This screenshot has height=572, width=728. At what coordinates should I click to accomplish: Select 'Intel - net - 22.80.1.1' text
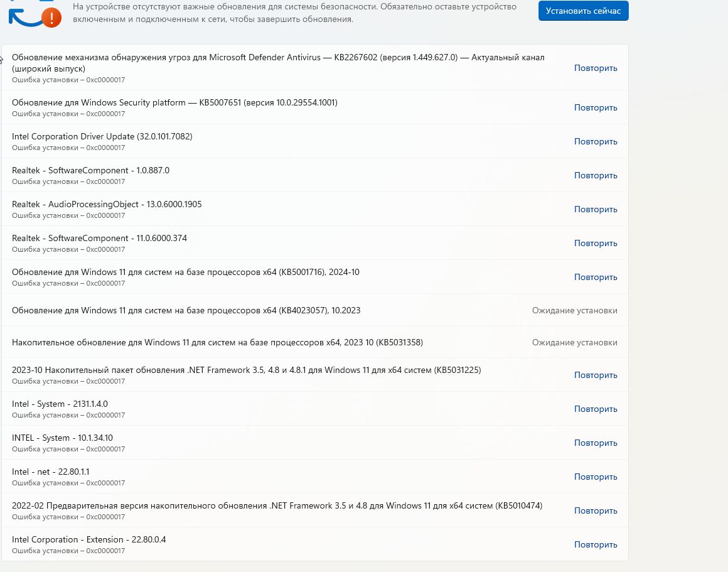coord(51,472)
